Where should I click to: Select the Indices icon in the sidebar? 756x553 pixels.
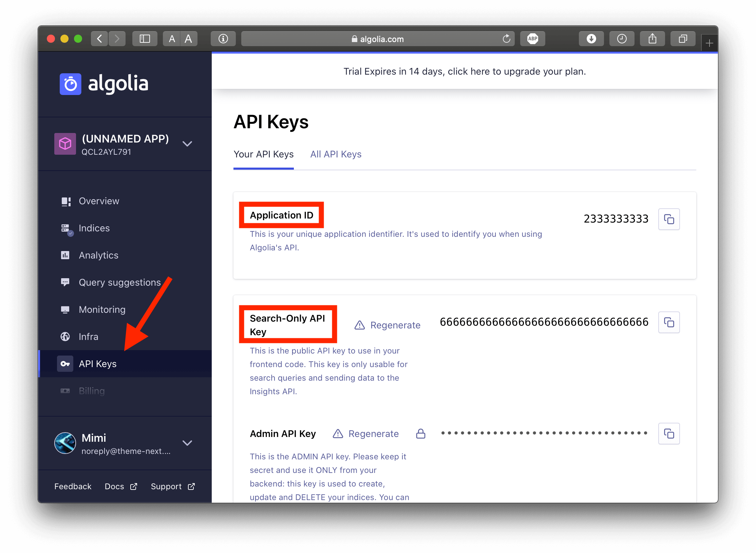pos(65,228)
